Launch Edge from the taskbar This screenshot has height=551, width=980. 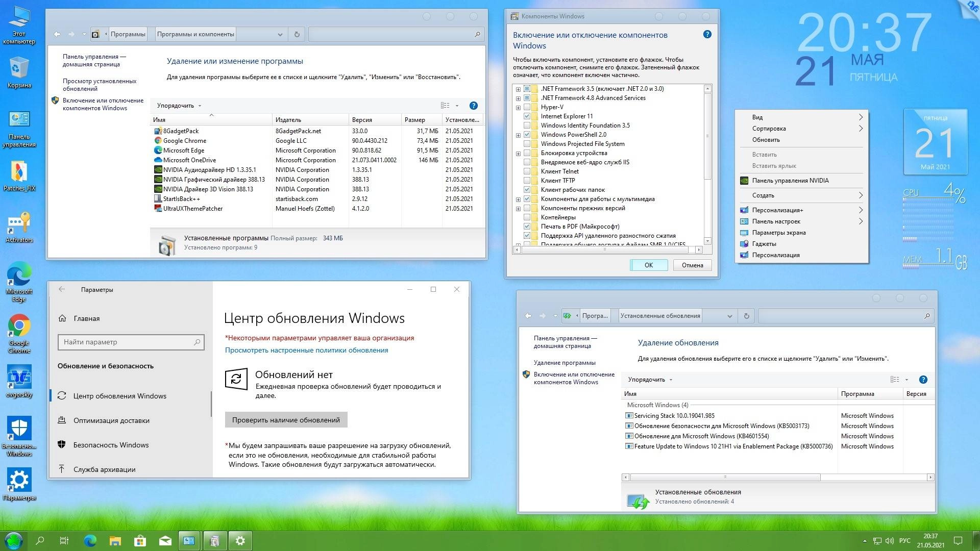90,541
